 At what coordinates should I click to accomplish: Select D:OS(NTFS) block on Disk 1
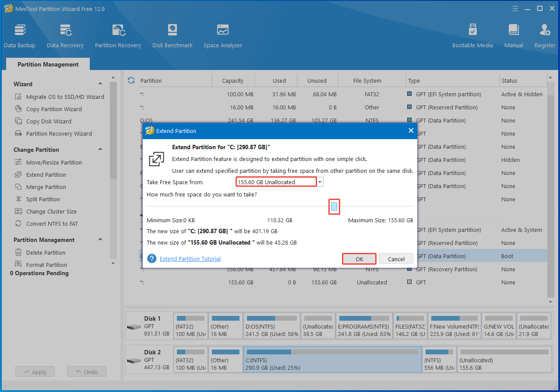(x=271, y=326)
